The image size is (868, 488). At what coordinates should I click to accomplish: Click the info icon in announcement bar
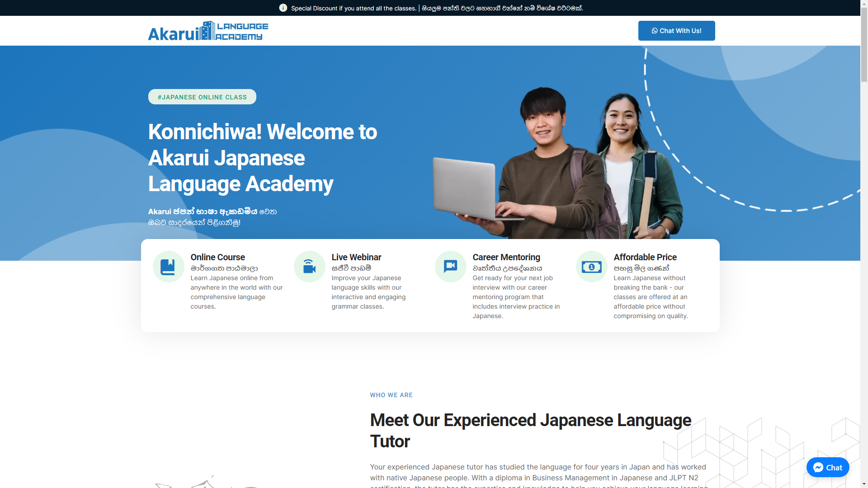[x=283, y=8]
